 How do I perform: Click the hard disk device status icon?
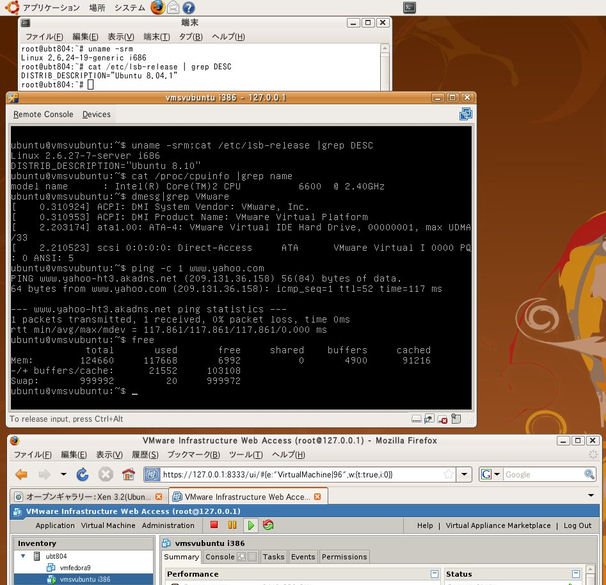[x=416, y=419]
